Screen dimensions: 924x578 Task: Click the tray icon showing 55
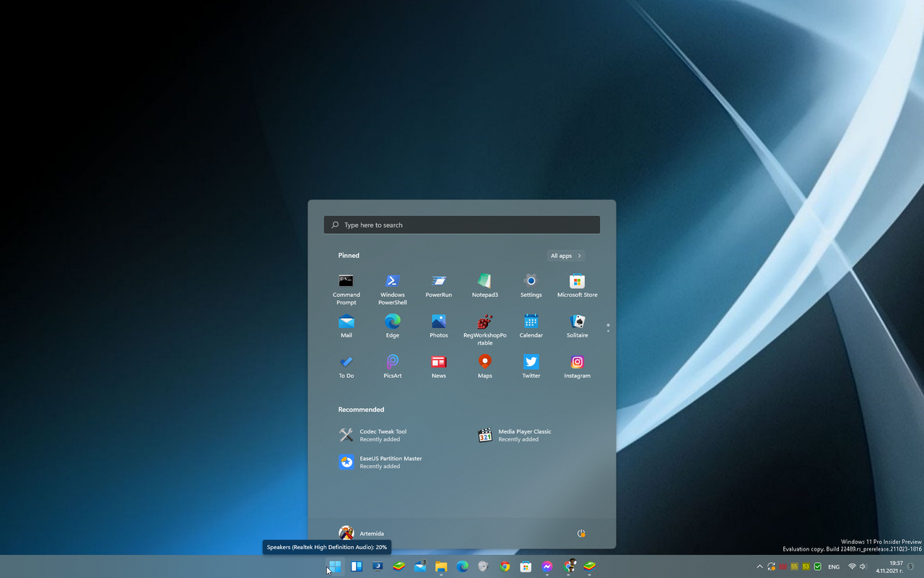click(x=794, y=567)
